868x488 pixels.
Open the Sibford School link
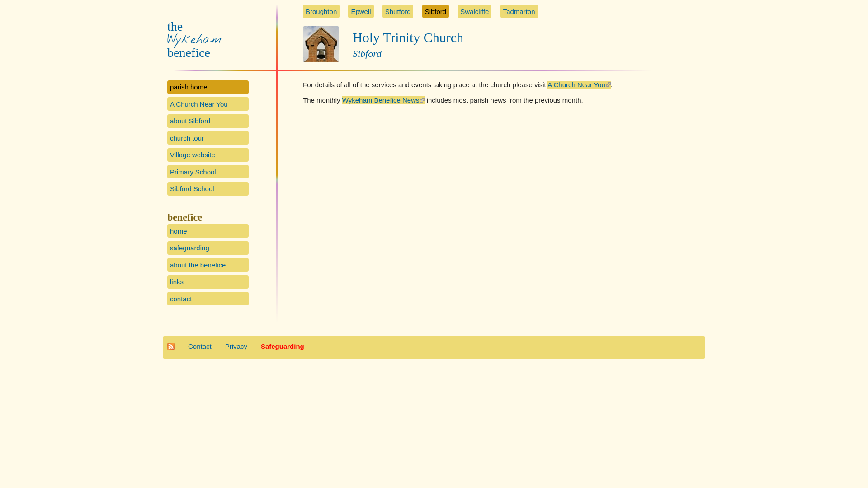tap(208, 189)
